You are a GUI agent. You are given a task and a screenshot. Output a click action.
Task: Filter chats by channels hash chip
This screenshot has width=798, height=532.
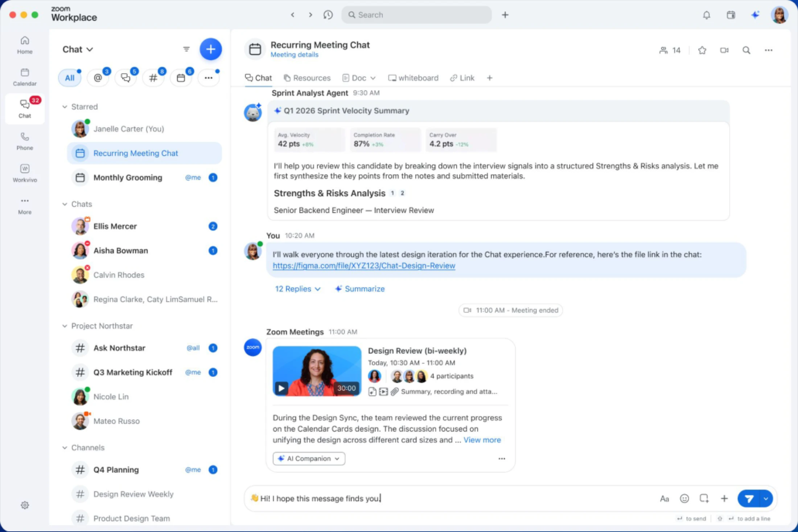click(x=153, y=78)
